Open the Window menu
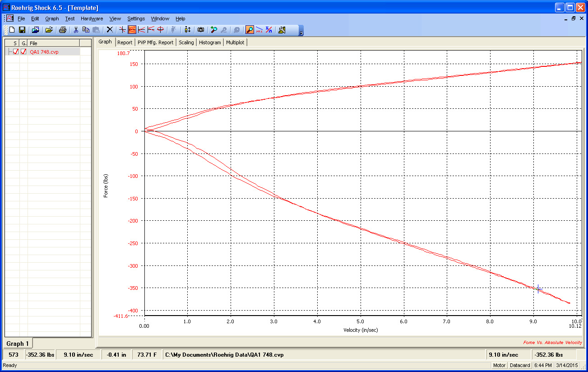This screenshot has width=588, height=372. tap(160, 19)
